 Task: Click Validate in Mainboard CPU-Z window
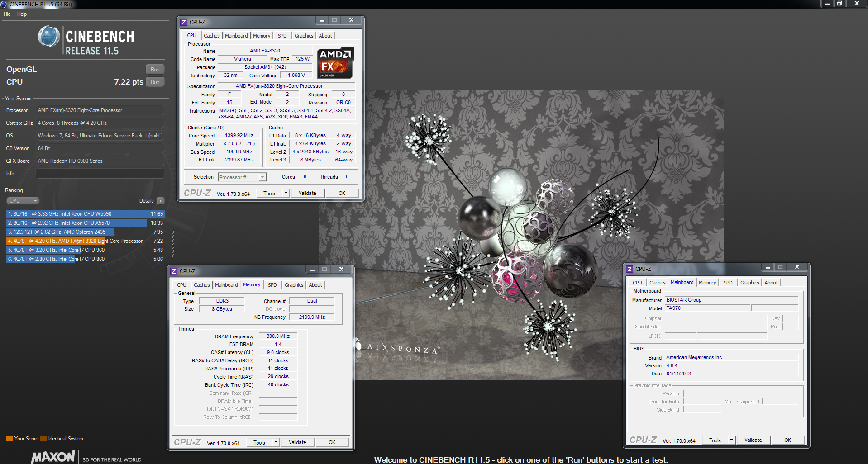(x=753, y=440)
